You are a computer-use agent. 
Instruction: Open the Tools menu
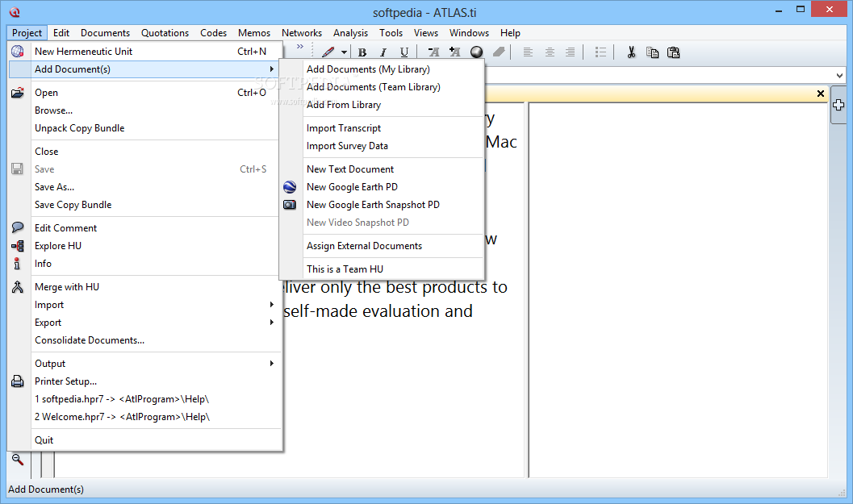(x=391, y=33)
